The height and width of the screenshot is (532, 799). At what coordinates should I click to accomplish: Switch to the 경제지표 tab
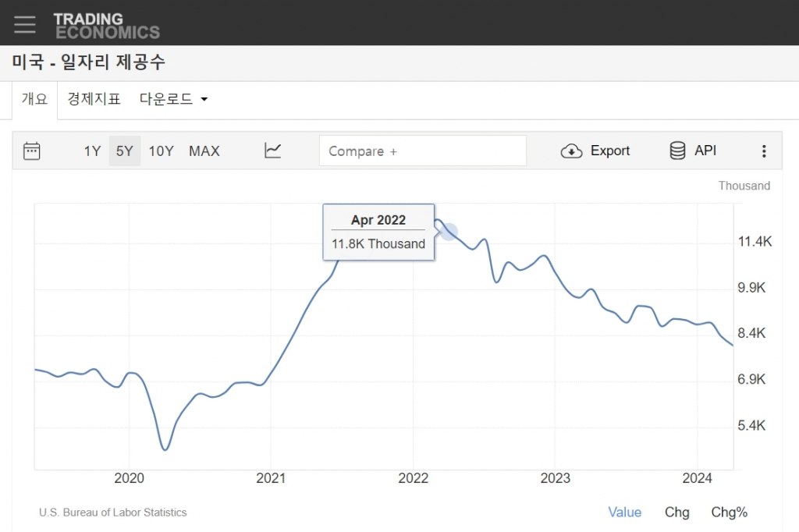tap(94, 99)
